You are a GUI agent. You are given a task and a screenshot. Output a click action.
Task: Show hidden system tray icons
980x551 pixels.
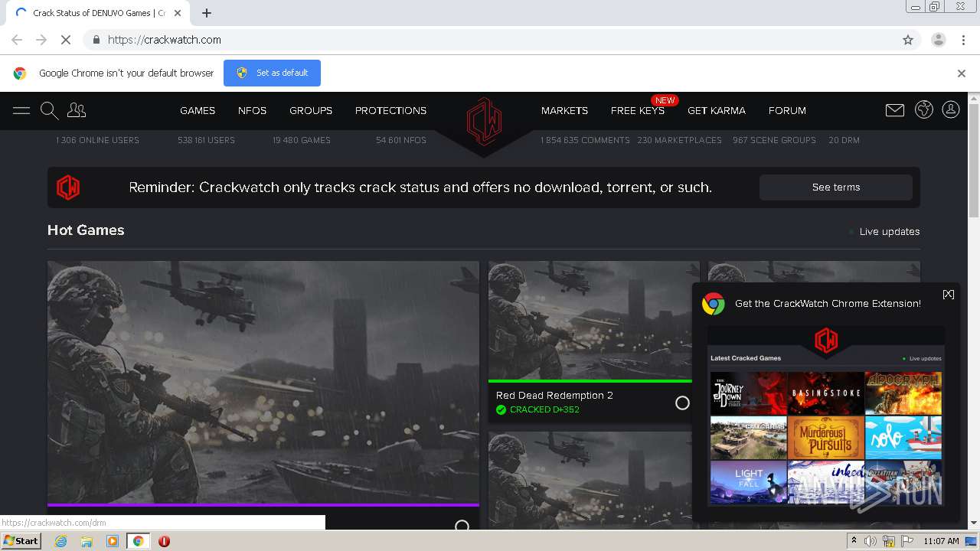click(x=854, y=540)
